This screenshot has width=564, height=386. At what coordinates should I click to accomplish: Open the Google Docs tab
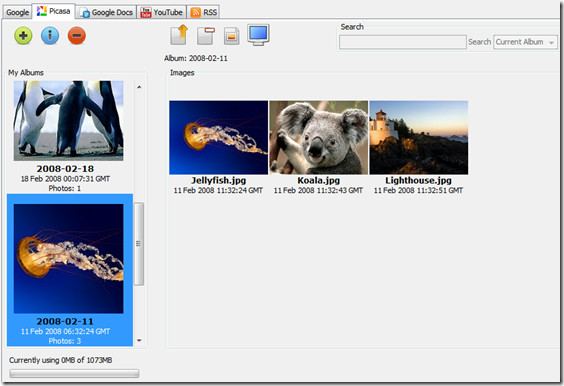(x=107, y=13)
